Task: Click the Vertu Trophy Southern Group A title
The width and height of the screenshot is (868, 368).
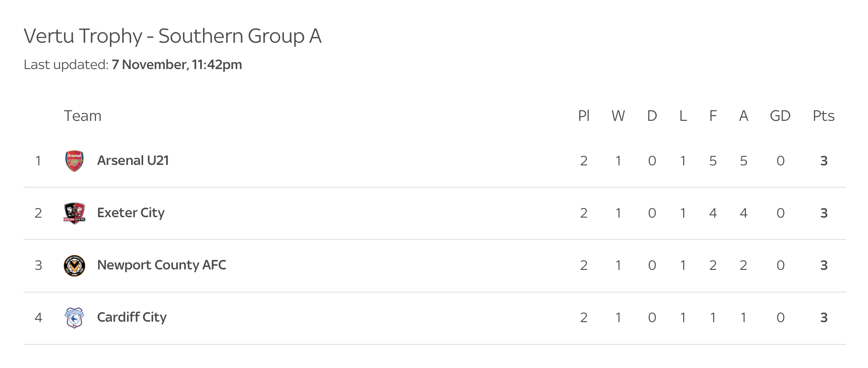Action: click(173, 36)
